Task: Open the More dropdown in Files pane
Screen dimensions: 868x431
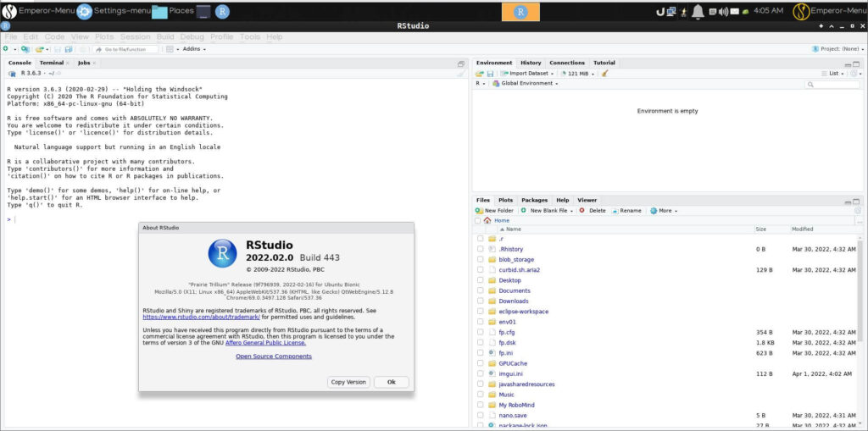Action: click(664, 211)
